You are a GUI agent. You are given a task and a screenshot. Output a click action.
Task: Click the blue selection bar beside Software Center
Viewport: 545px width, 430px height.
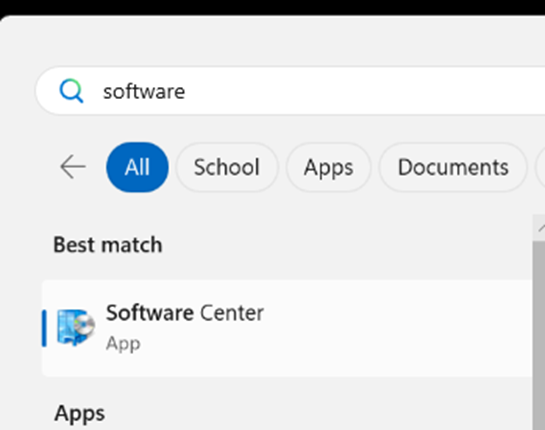coord(44,328)
